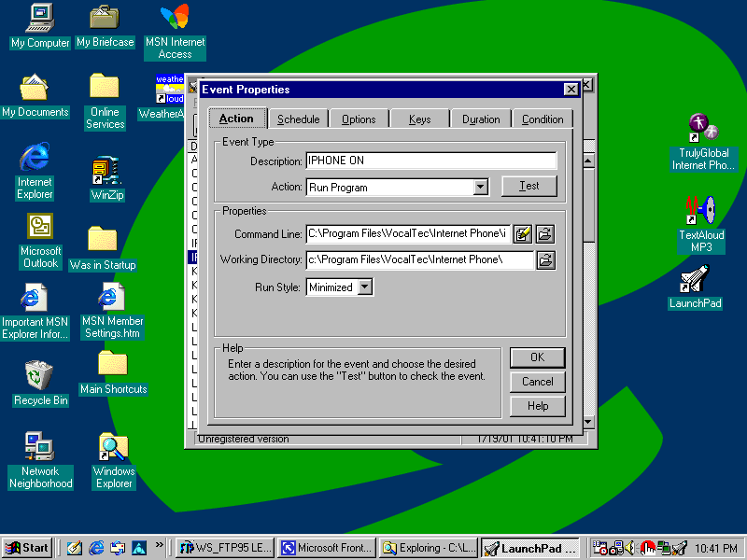Switch to the Schedule tab

point(298,119)
